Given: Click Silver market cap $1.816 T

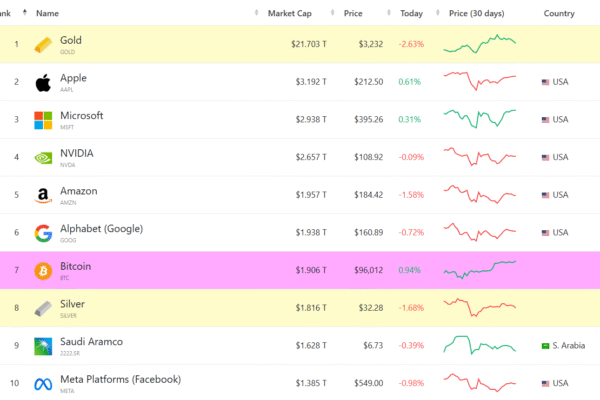Looking at the screenshot, I should coord(311,308).
